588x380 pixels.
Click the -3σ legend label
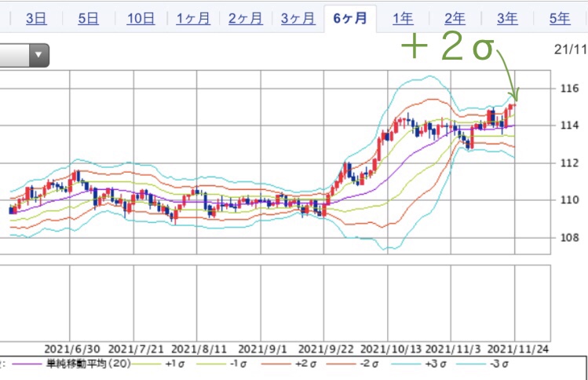[499, 364]
